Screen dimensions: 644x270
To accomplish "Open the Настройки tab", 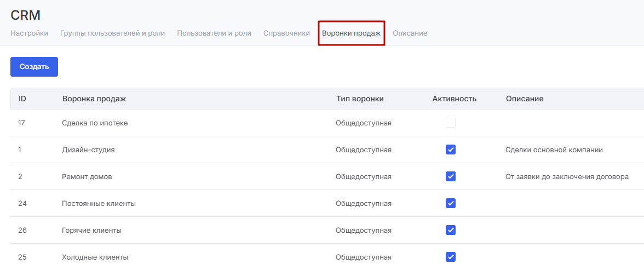I will [29, 33].
